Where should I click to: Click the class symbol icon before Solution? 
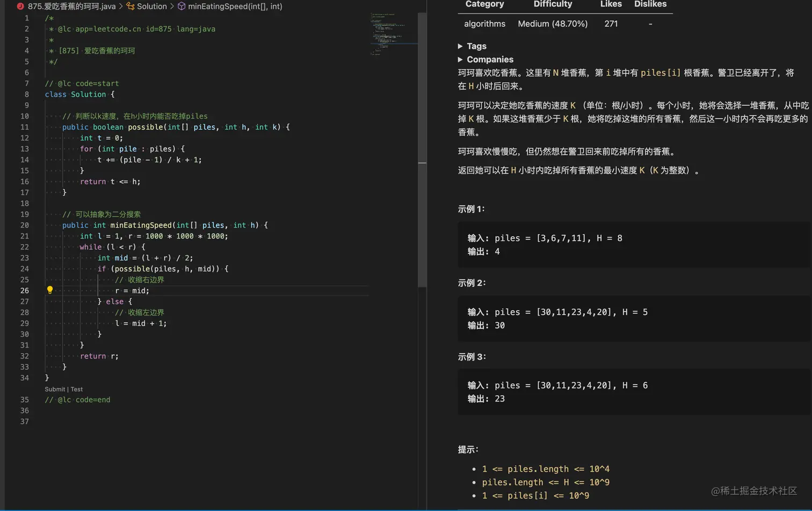130,6
